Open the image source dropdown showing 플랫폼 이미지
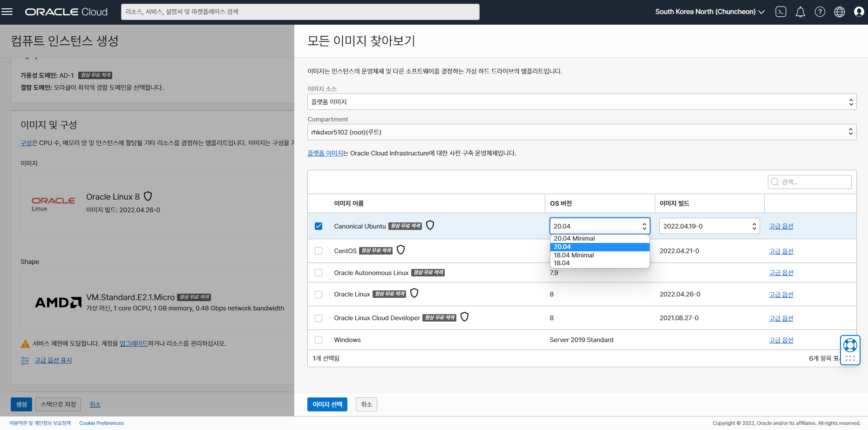Screen dimensions: 868x430 (582, 102)
